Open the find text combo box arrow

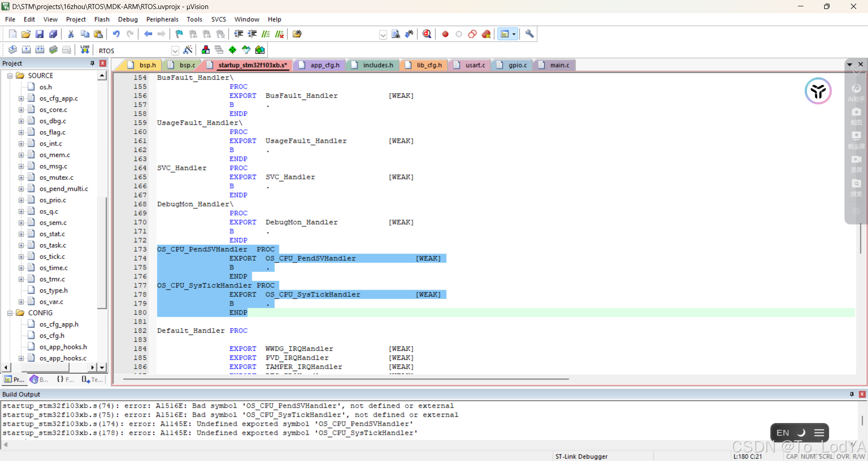click(383, 35)
